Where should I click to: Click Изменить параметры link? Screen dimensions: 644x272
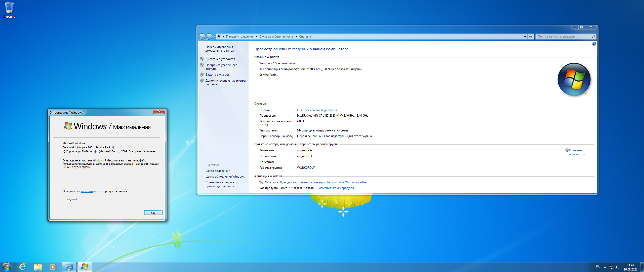tap(577, 152)
